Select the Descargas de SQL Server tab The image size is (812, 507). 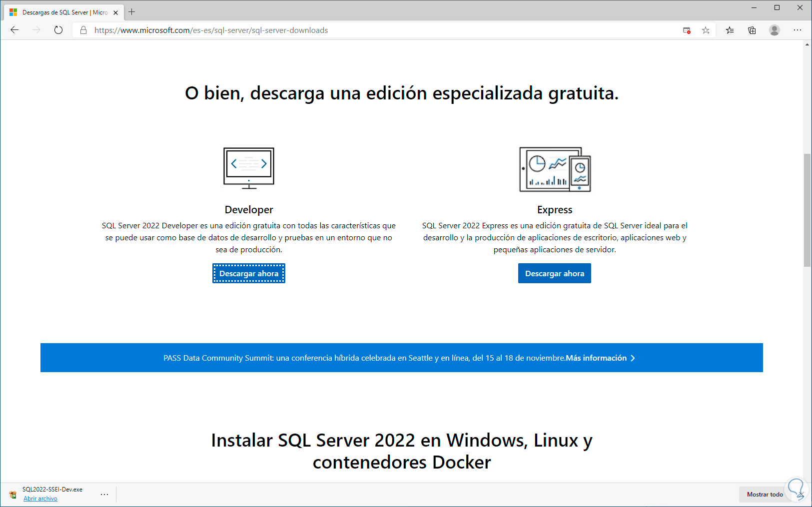(64, 12)
